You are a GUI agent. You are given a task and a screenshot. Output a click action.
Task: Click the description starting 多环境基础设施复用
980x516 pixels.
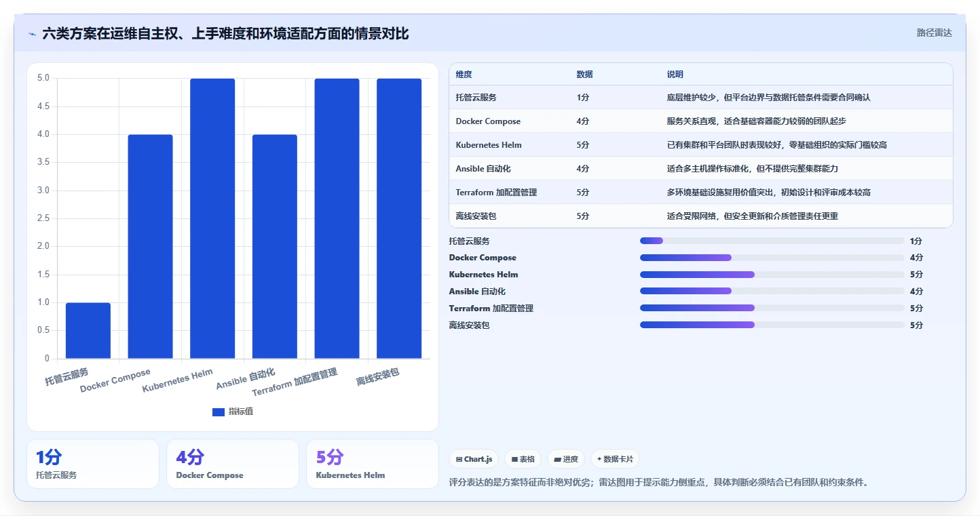pyautogui.click(x=769, y=193)
